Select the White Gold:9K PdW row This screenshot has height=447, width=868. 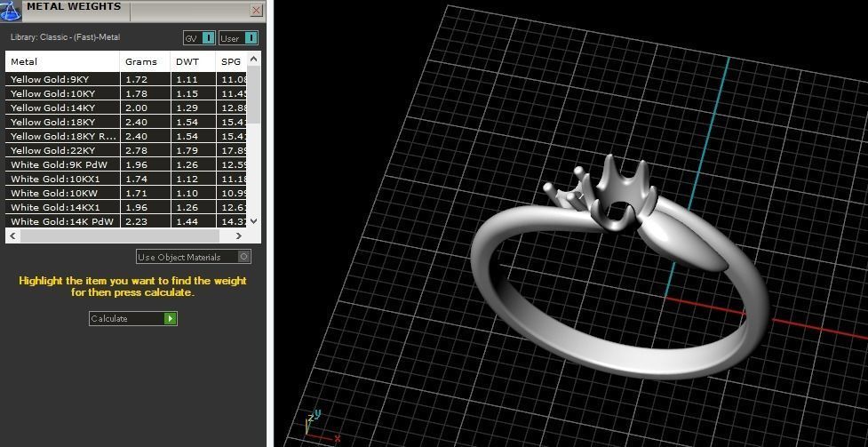[x=126, y=164]
